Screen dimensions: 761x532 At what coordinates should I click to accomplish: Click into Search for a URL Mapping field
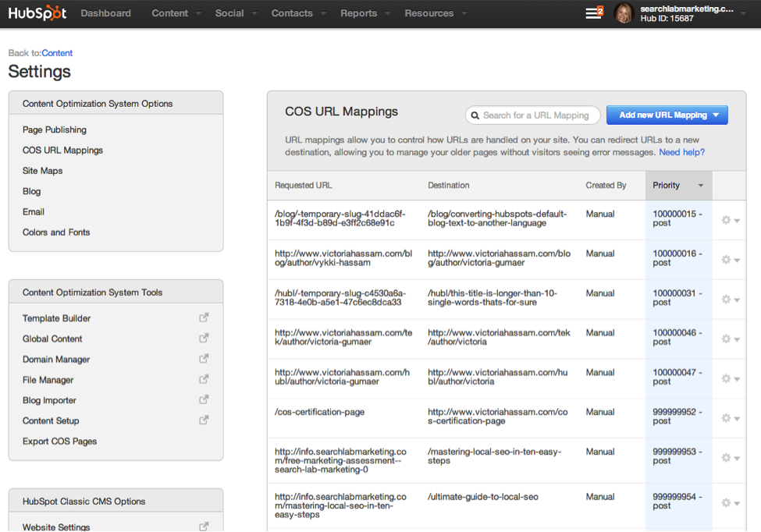click(533, 115)
